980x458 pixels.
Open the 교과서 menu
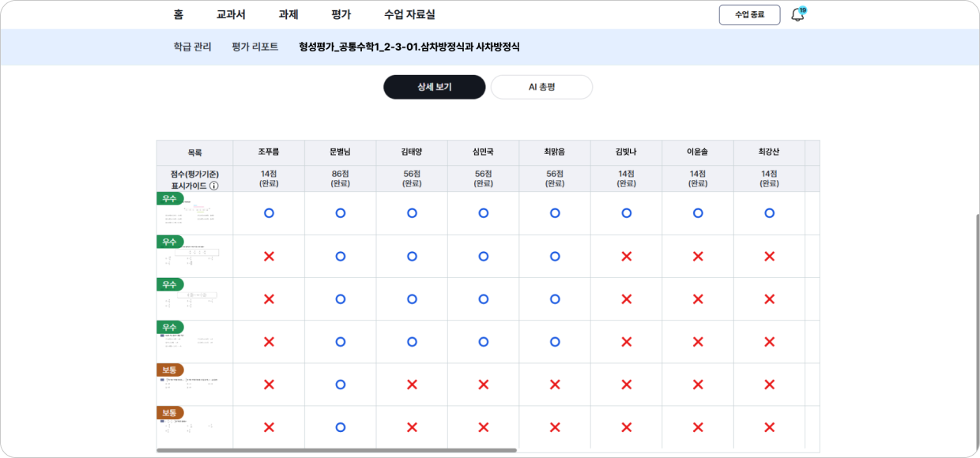(231, 14)
